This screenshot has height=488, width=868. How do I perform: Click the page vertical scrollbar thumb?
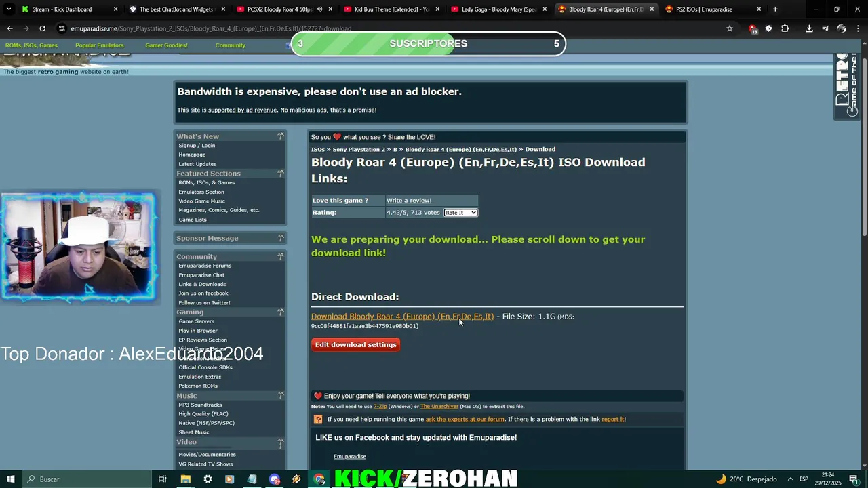pyautogui.click(x=864, y=146)
